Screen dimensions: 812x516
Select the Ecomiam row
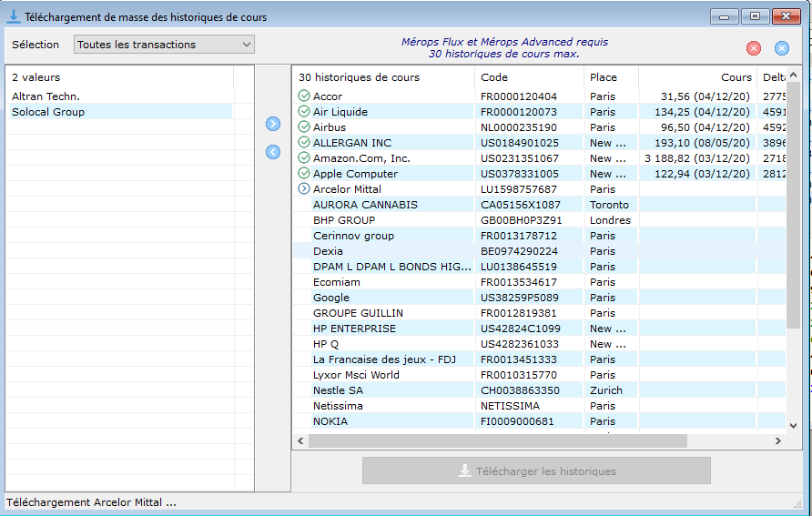point(540,282)
